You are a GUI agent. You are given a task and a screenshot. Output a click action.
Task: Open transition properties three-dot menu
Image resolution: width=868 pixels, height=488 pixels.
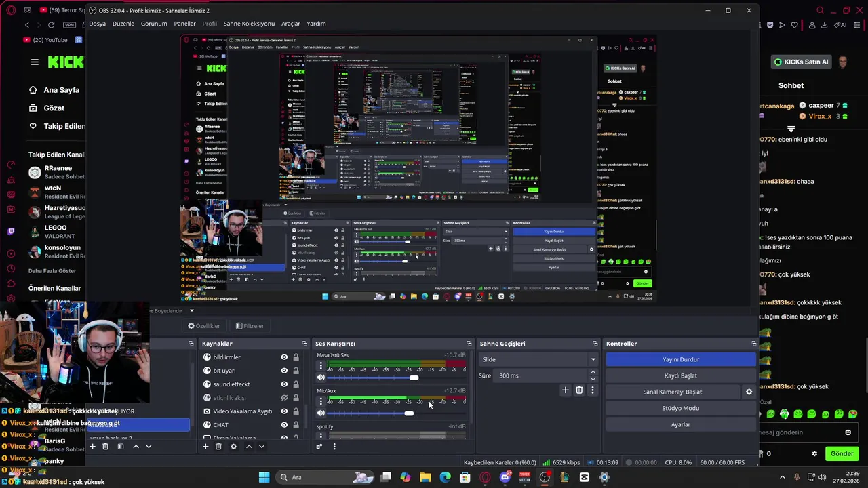click(592, 390)
